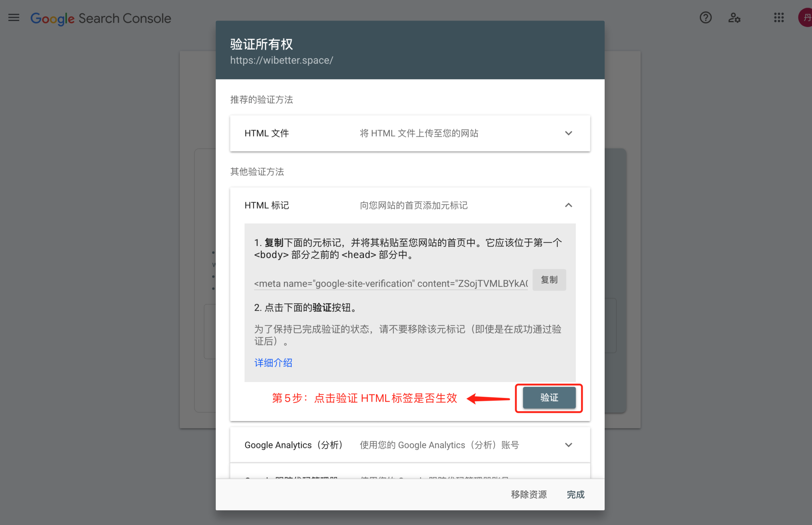Click the https://wibetter.space/ URL text

282,60
